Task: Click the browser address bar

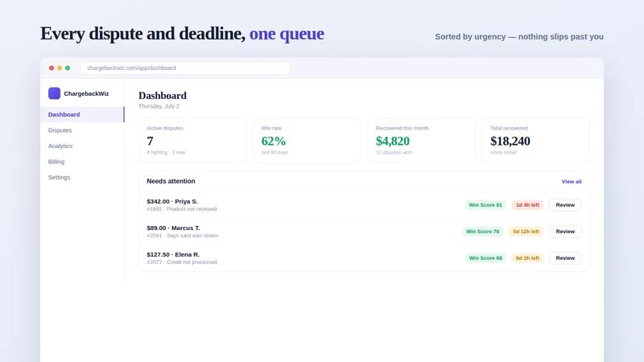Action: (185, 68)
